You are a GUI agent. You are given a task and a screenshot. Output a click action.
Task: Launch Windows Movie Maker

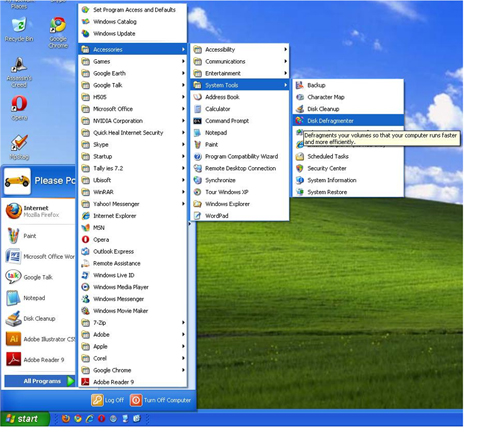[x=132, y=311]
